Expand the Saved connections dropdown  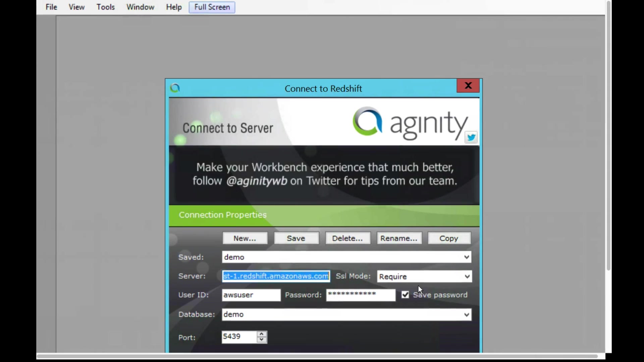click(x=466, y=257)
